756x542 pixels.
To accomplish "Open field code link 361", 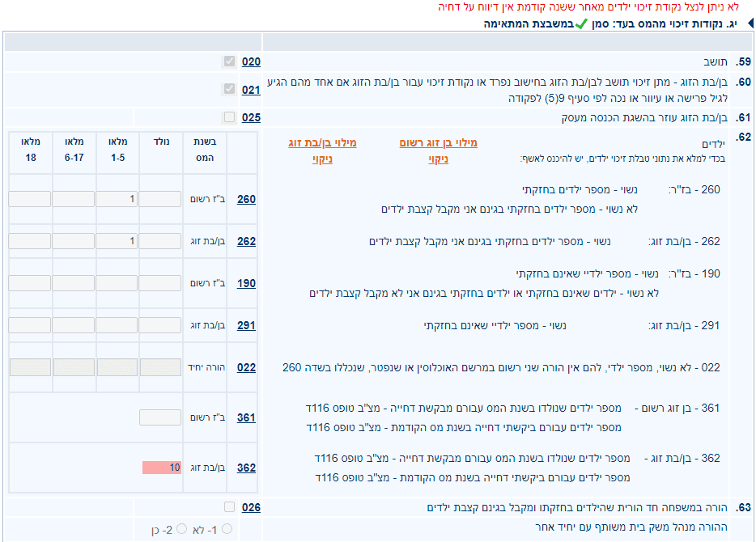I will point(246,417).
